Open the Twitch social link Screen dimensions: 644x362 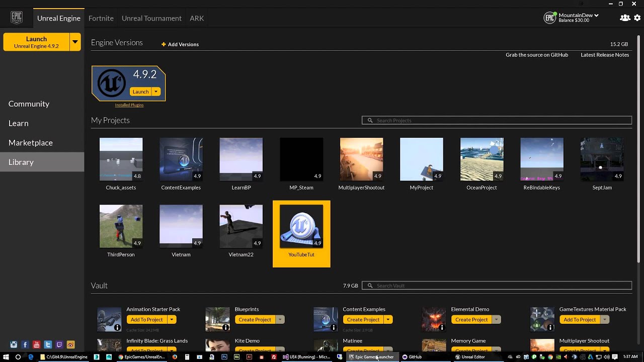coord(59,345)
